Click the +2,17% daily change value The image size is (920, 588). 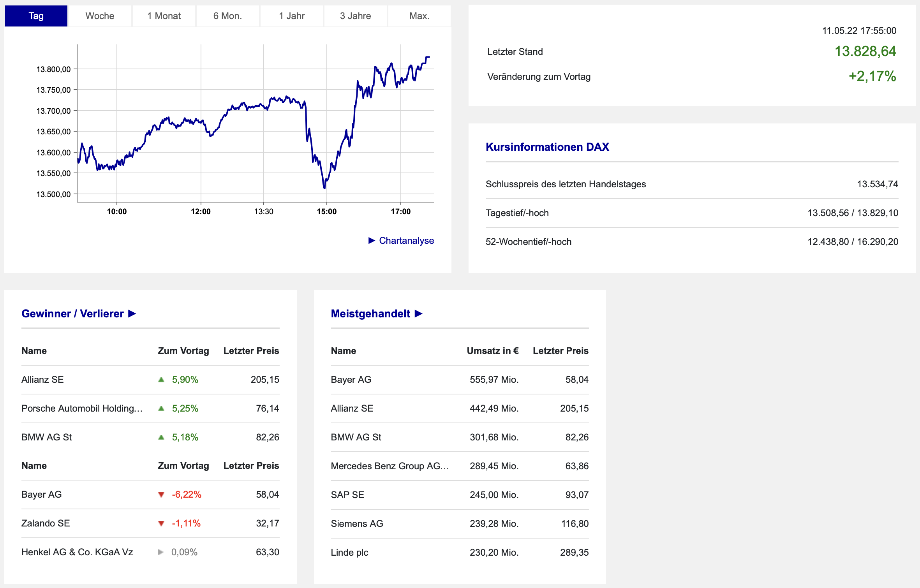872,76
